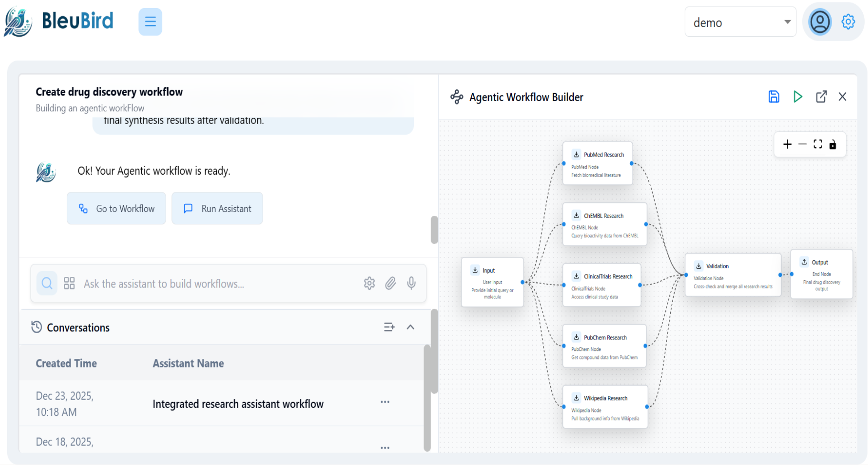
Task: Expand options for Integrated research assistant workflow
Action: tap(385, 402)
